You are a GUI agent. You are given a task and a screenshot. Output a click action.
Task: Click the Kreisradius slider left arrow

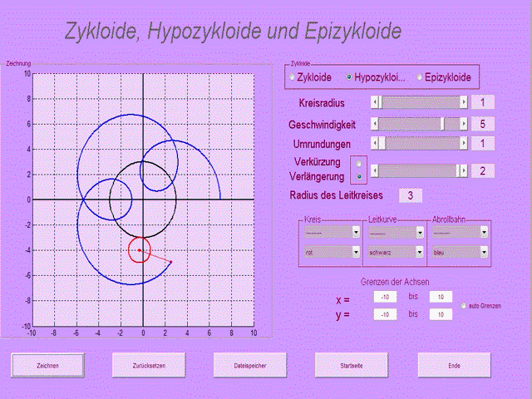pos(375,102)
